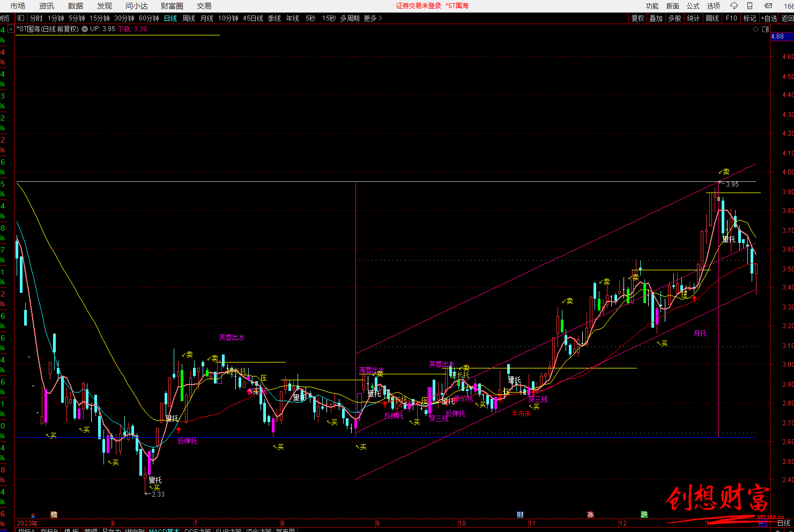The image size is (794, 532).
Task: Switch to 15秒 period
Action: point(329,18)
